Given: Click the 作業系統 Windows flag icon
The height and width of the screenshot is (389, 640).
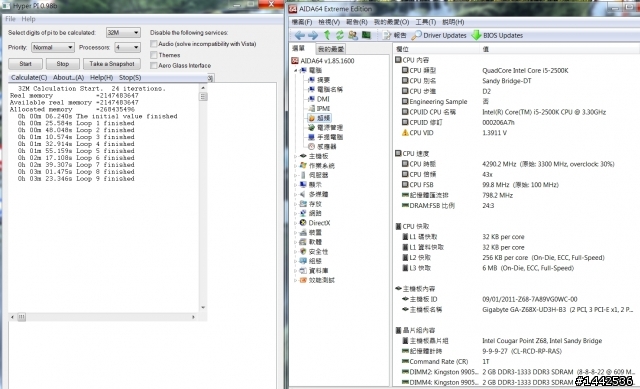Looking at the screenshot, I should pos(303,165).
